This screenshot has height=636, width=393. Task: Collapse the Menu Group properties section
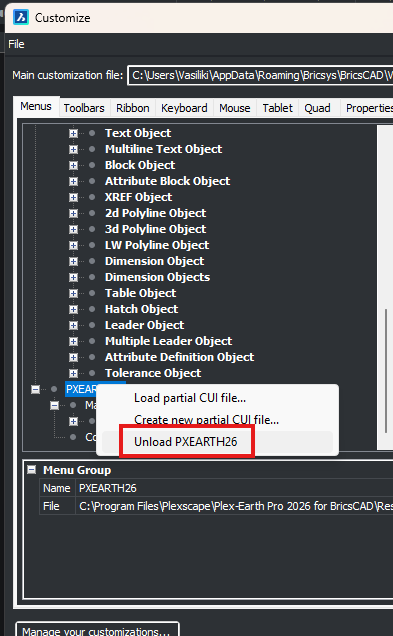coord(31,470)
